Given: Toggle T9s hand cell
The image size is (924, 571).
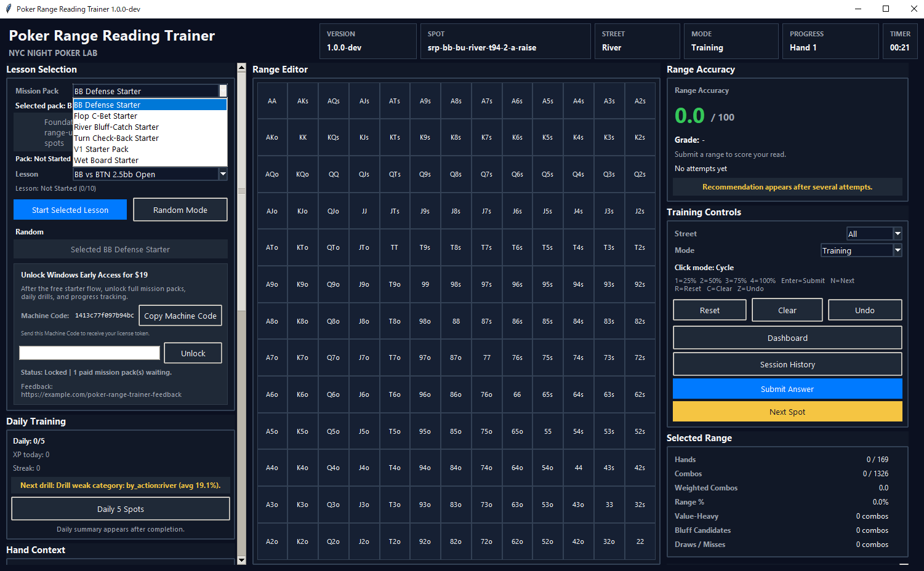Looking at the screenshot, I should [425, 247].
